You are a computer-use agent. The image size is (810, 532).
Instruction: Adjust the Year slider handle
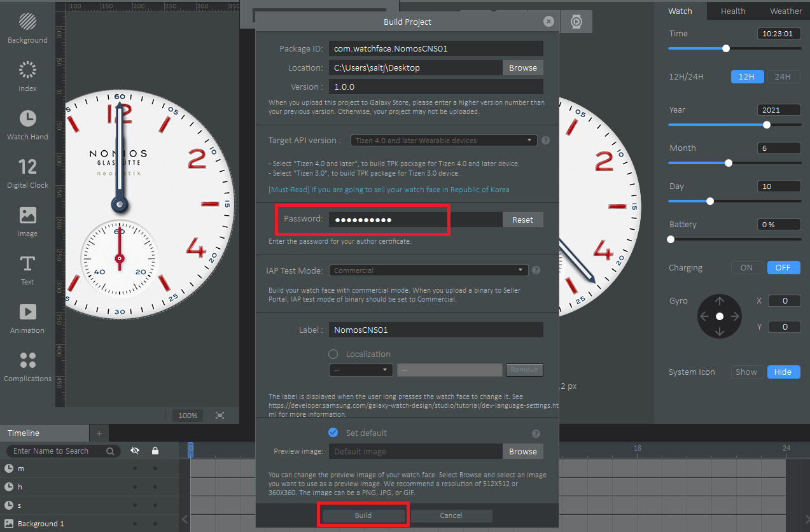[767, 125]
